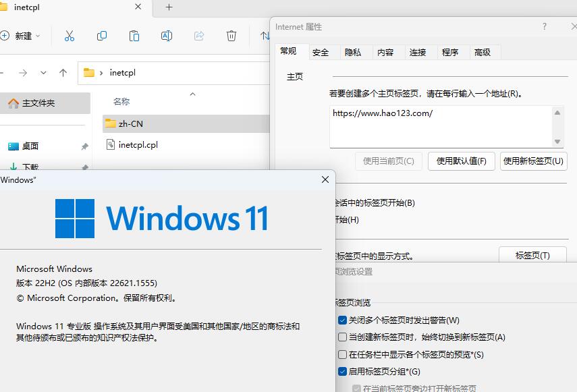
Task: Close the inetcpl Explorer tab
Action: [138, 7]
